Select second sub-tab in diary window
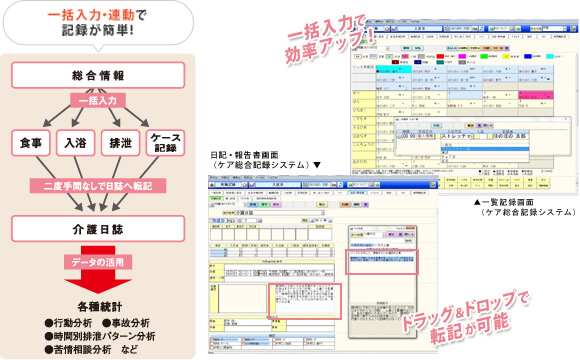 click(230, 199)
